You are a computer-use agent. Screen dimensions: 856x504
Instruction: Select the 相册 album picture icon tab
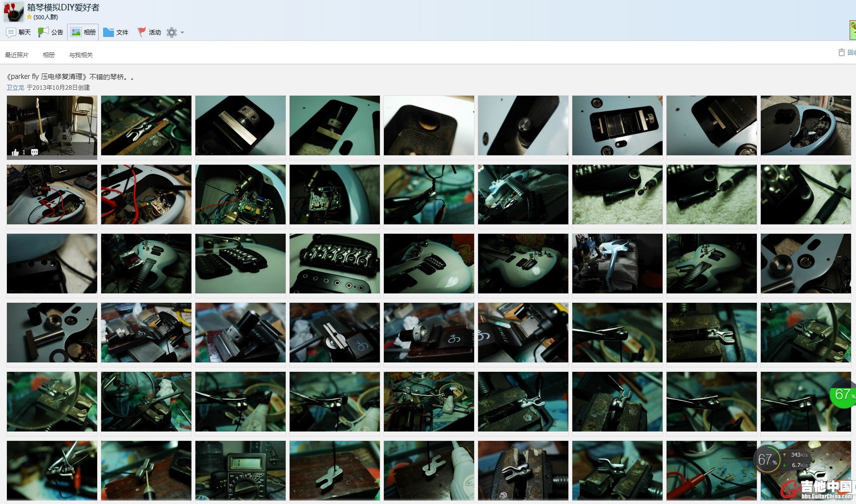point(83,33)
